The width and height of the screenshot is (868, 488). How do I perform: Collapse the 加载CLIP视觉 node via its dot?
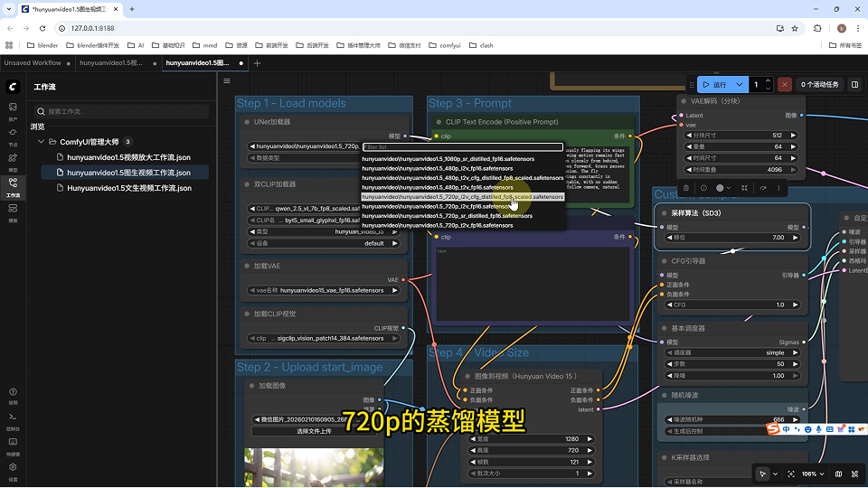click(247, 314)
